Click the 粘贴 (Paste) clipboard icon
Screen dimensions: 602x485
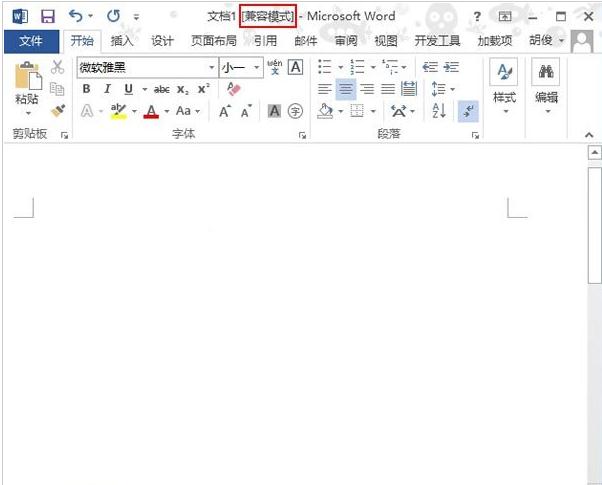[28, 76]
